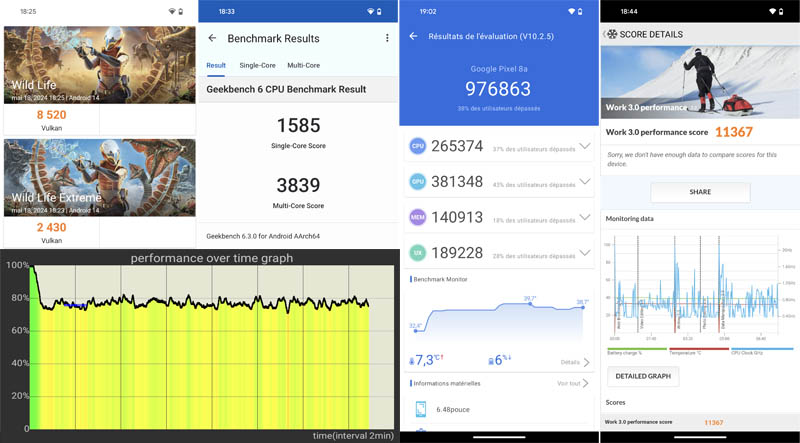800x443 pixels.
Task: Tap the back arrow beside Benchmark Results
Action: click(212, 38)
